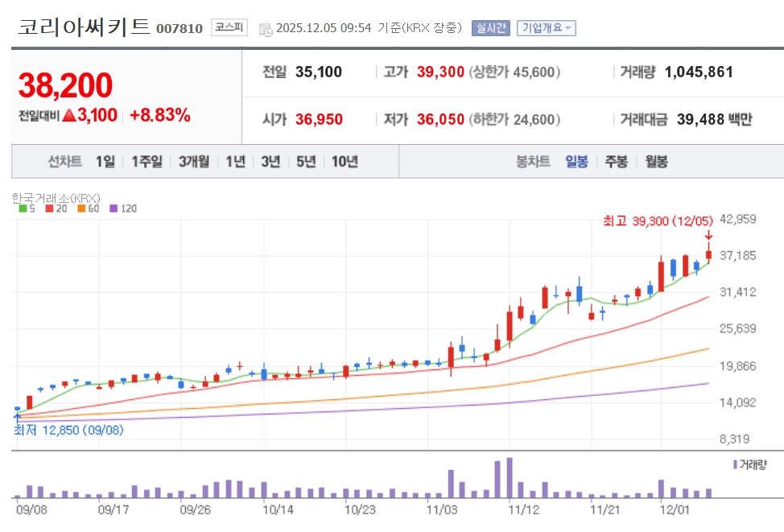Image resolution: width=784 pixels, height=532 pixels.
Task: Click the 42,959 price axis label
Action: (737, 219)
